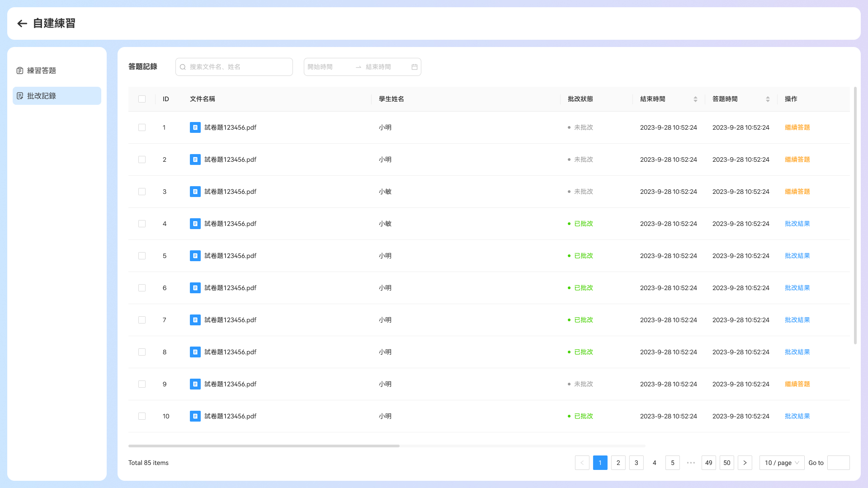The width and height of the screenshot is (868, 488).
Task: Go to next page arrow
Action: pos(745,463)
